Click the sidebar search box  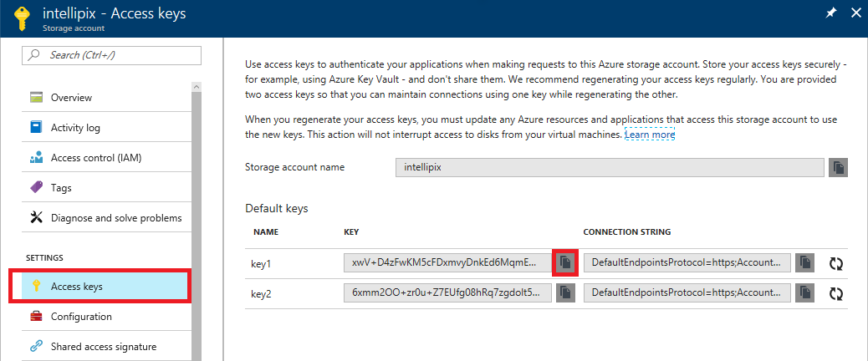coord(112,55)
